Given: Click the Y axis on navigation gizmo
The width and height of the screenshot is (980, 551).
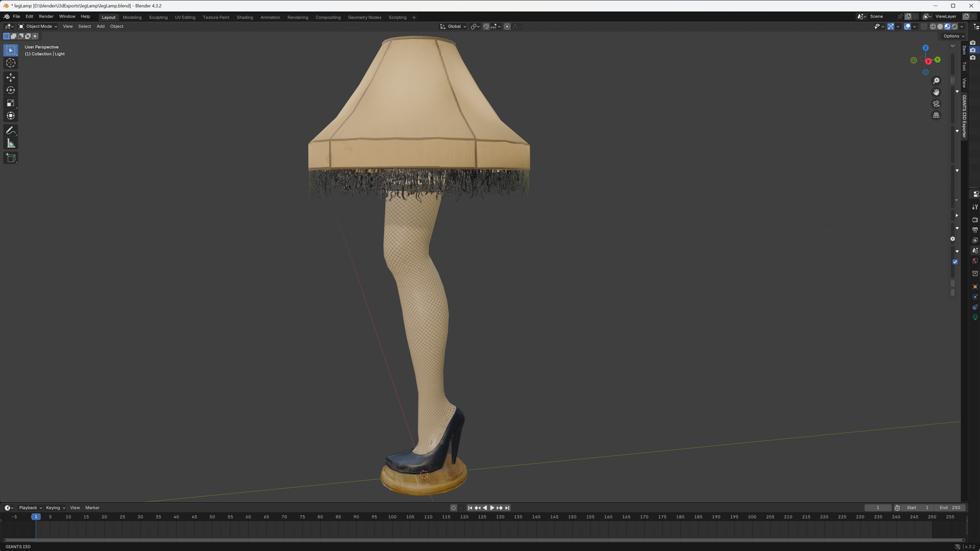Looking at the screenshot, I should pos(937,60).
